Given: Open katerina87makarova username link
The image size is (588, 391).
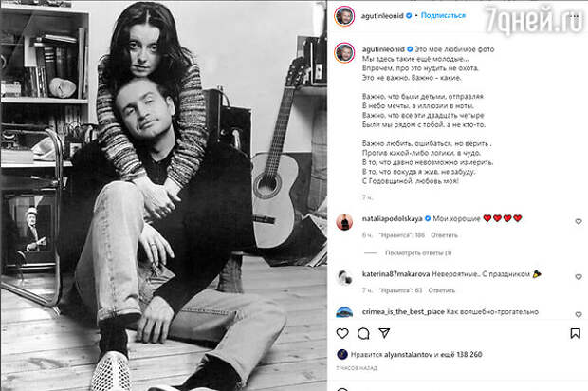Looking at the screenshot, I should (x=395, y=274).
